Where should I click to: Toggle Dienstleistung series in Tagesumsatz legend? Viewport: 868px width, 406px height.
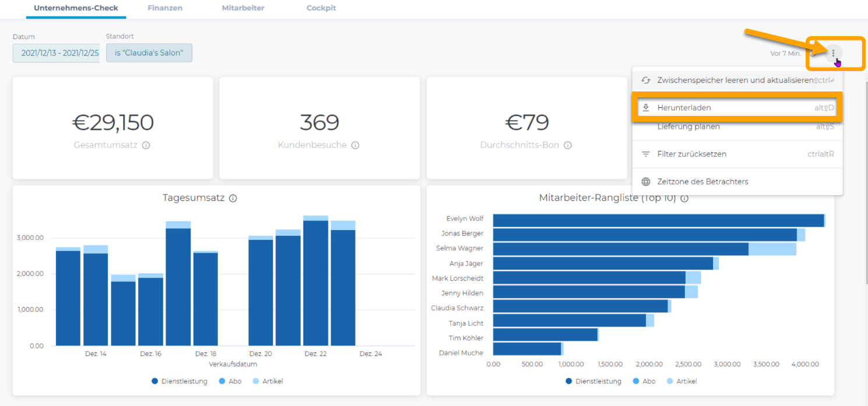tap(180, 381)
